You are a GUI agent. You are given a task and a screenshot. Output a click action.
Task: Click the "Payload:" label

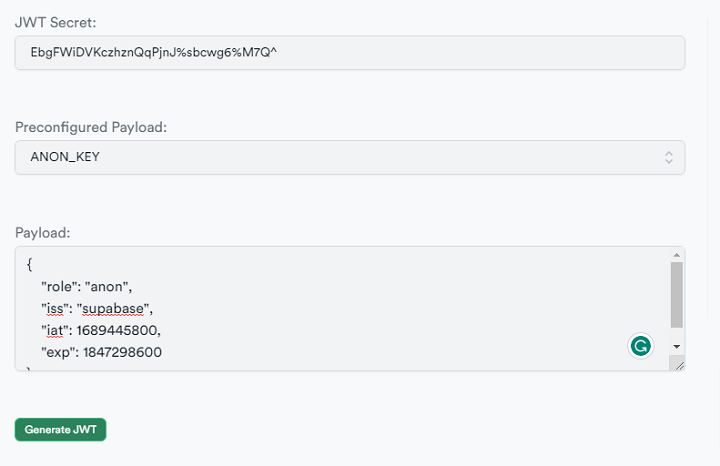click(x=43, y=233)
